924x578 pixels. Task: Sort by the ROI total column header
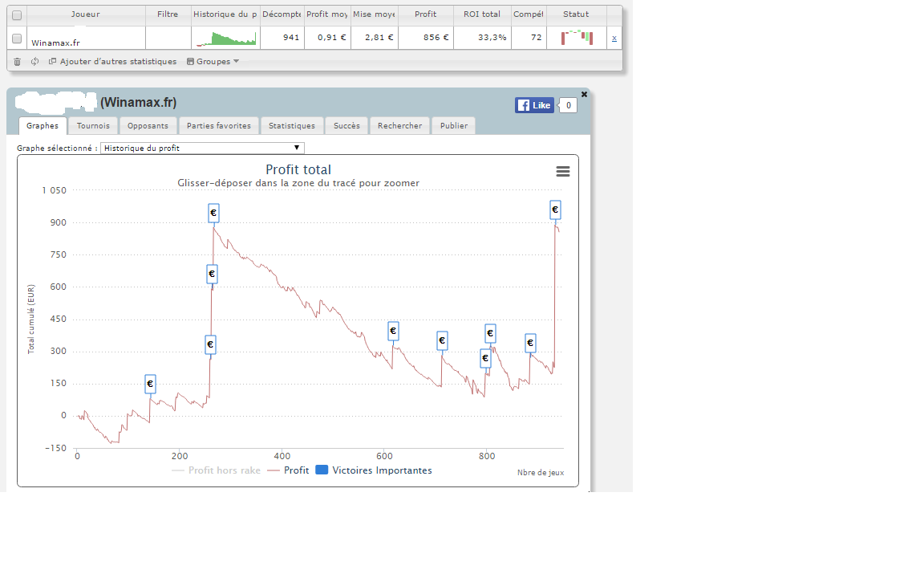482,14
